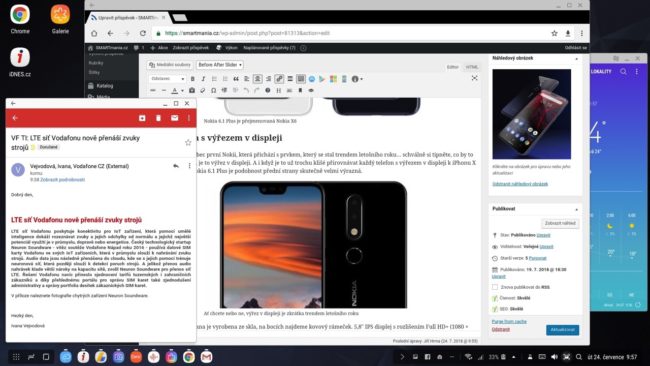Viewport: 650px width, 366px height.
Task: Open SMARTmania.cz admin bar menu
Action: (108, 48)
